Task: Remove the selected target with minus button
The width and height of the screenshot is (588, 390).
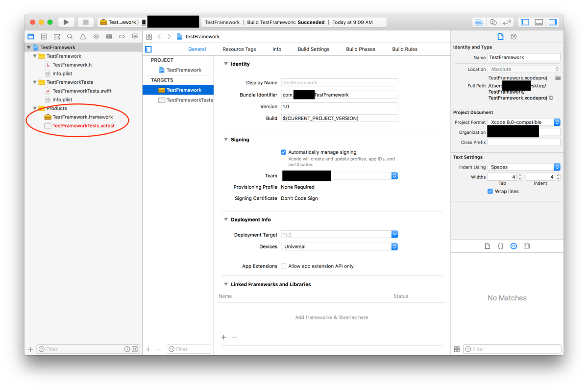Action: coord(159,349)
